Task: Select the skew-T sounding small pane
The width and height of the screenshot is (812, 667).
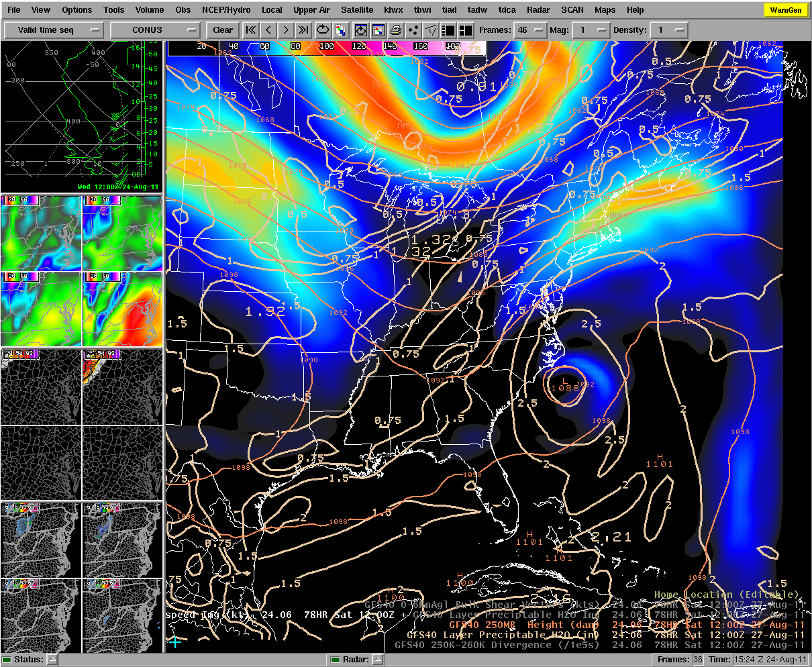Action: pos(81,117)
